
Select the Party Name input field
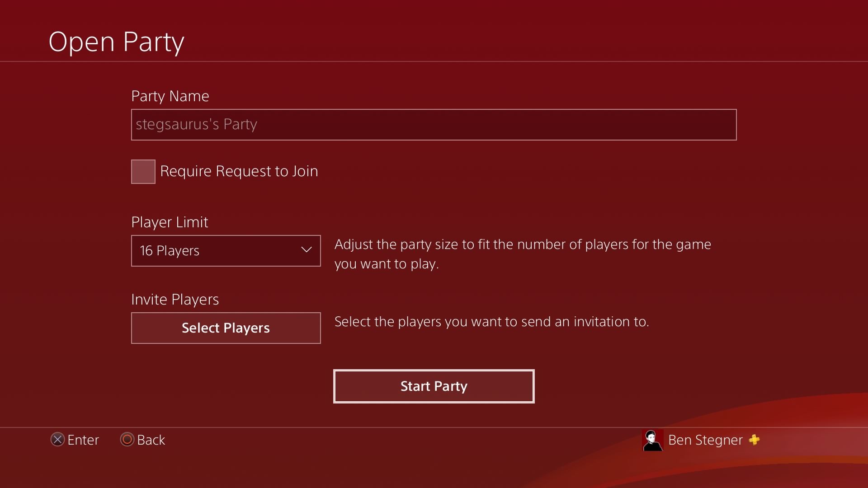[x=434, y=125]
